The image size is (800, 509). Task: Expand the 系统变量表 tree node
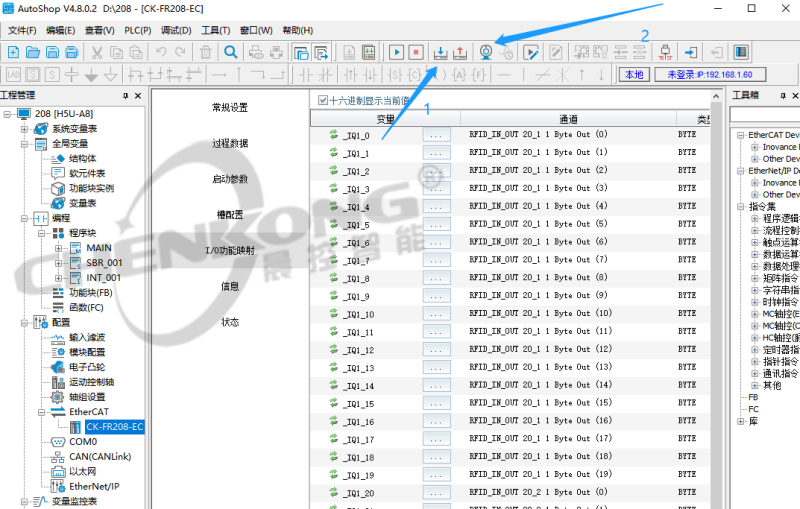point(25,129)
